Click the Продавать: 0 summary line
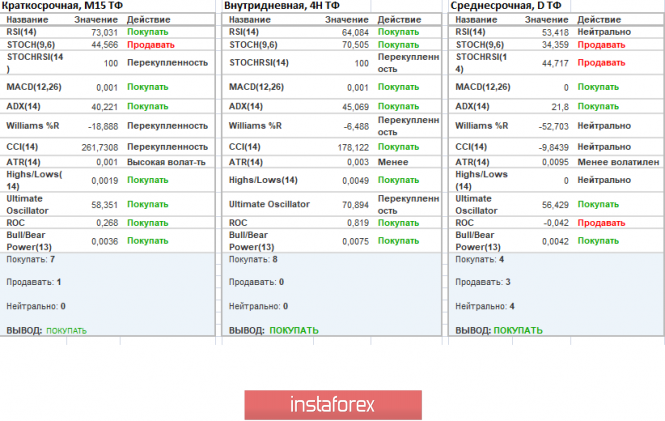The height and width of the screenshot is (421, 665). pyautogui.click(x=257, y=282)
